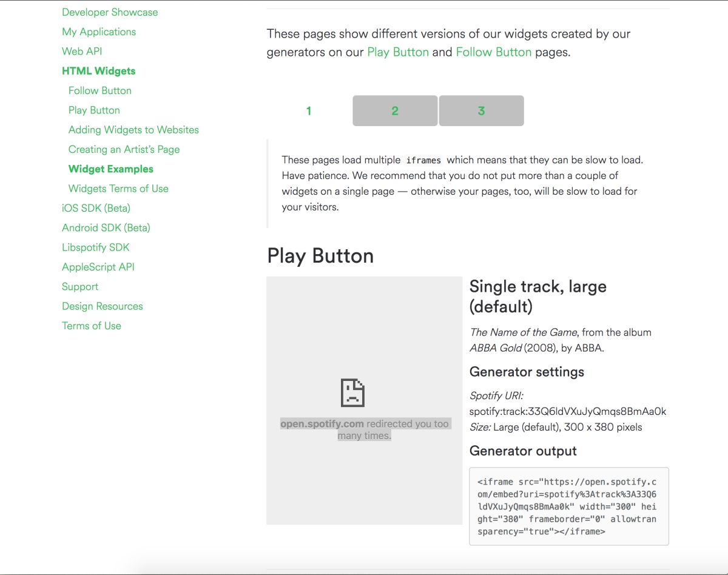Viewport: 728px width, 575px height.
Task: Switch to page tab 2
Action: [x=395, y=111]
